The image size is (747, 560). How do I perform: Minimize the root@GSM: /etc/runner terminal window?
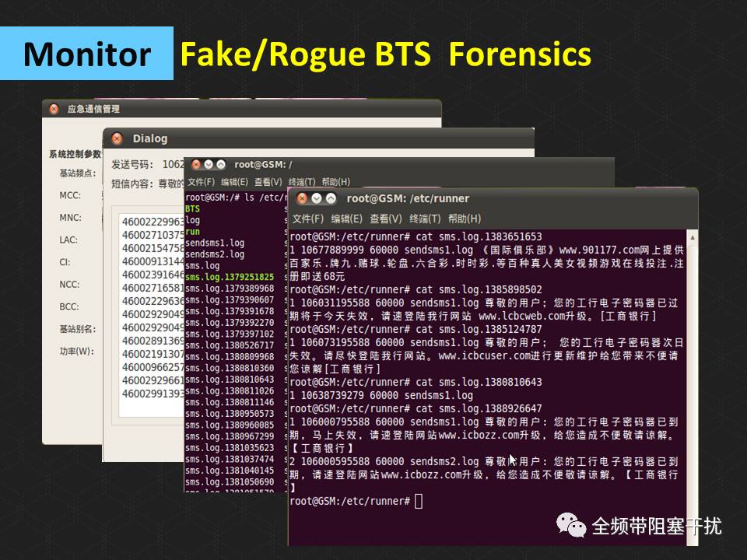tap(317, 198)
